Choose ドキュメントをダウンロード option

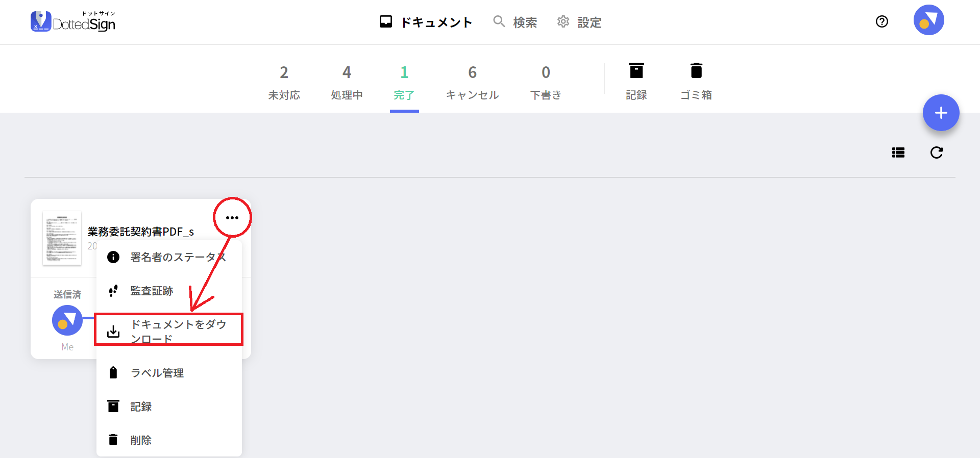click(169, 332)
